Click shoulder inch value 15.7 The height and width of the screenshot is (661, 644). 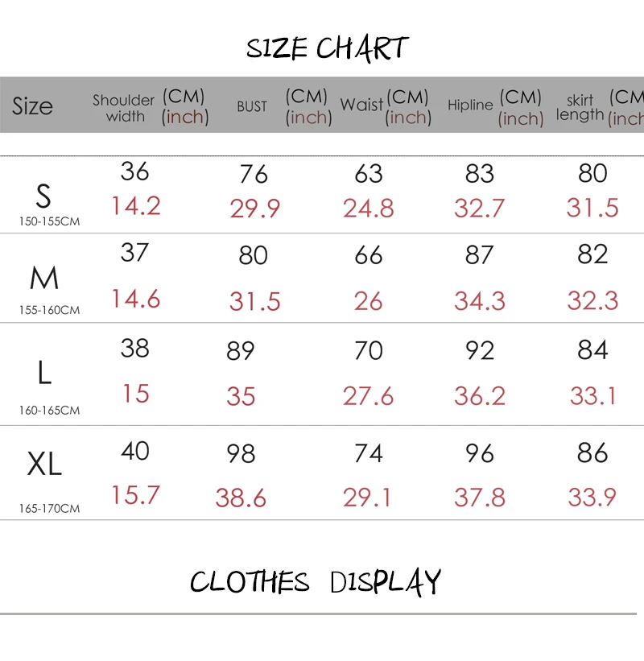click(x=135, y=495)
